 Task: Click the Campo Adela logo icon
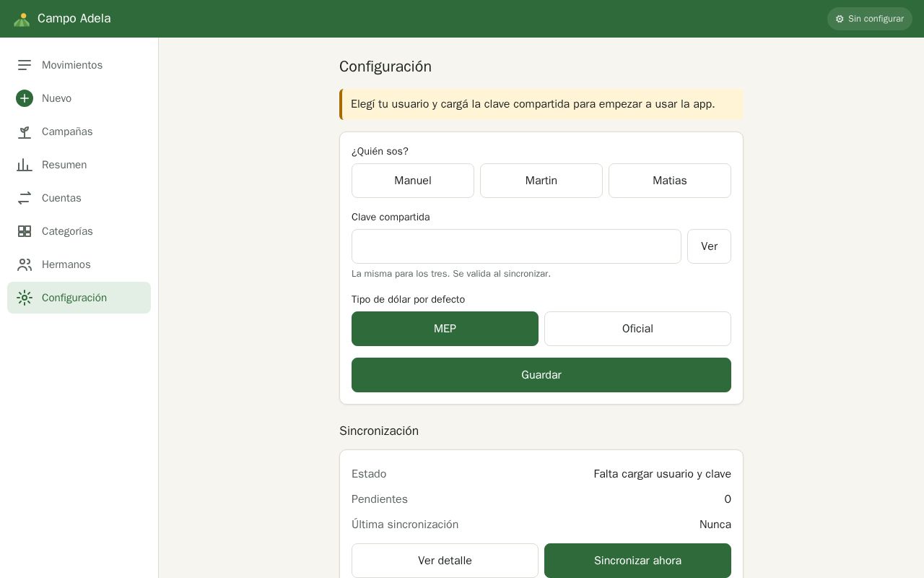22,20
